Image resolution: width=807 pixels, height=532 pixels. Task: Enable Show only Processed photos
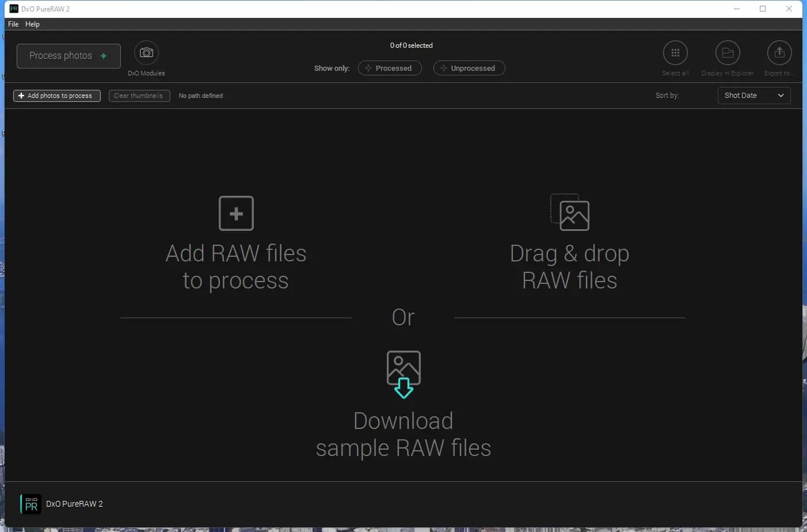(x=390, y=68)
